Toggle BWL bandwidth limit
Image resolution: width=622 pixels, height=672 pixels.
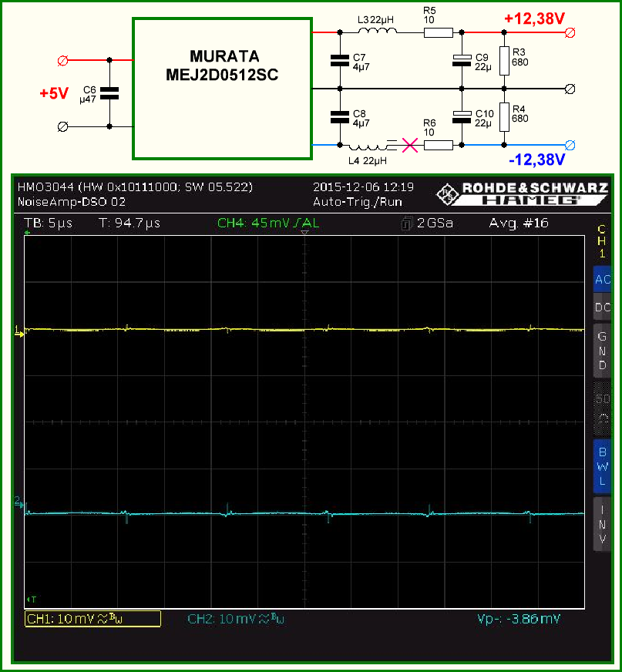click(x=602, y=466)
